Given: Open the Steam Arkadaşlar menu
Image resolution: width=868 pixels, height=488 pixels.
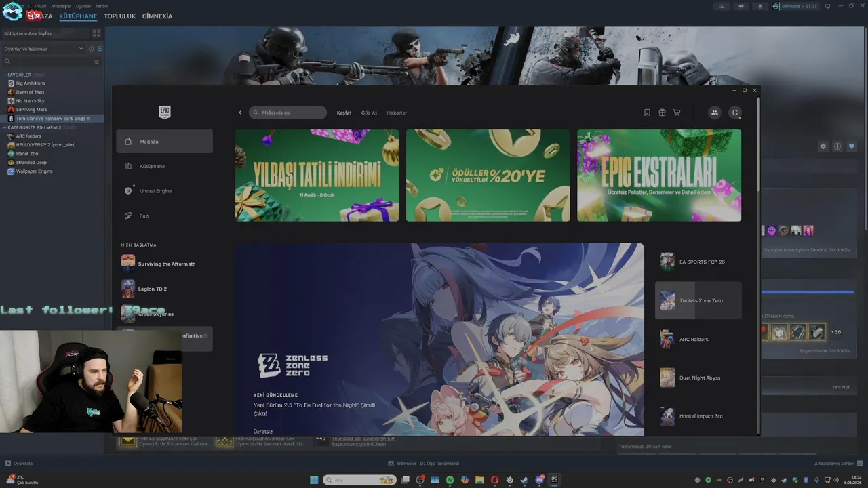Looking at the screenshot, I should pos(61,6).
